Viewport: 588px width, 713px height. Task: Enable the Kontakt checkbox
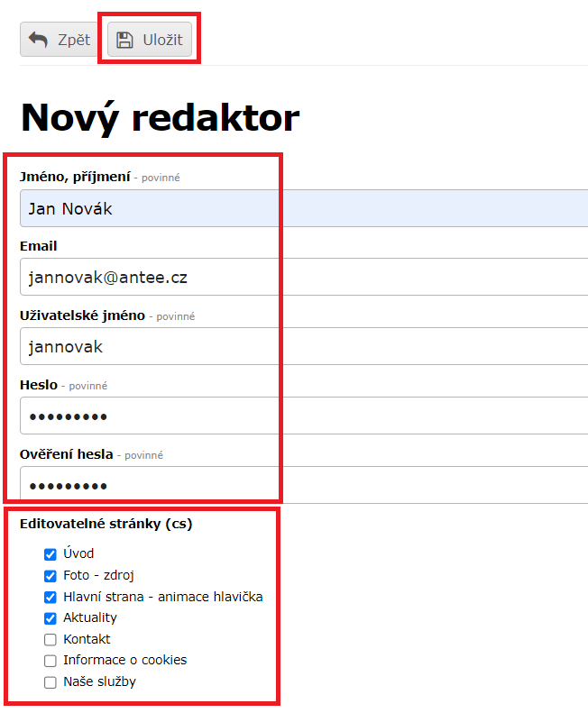coord(51,639)
